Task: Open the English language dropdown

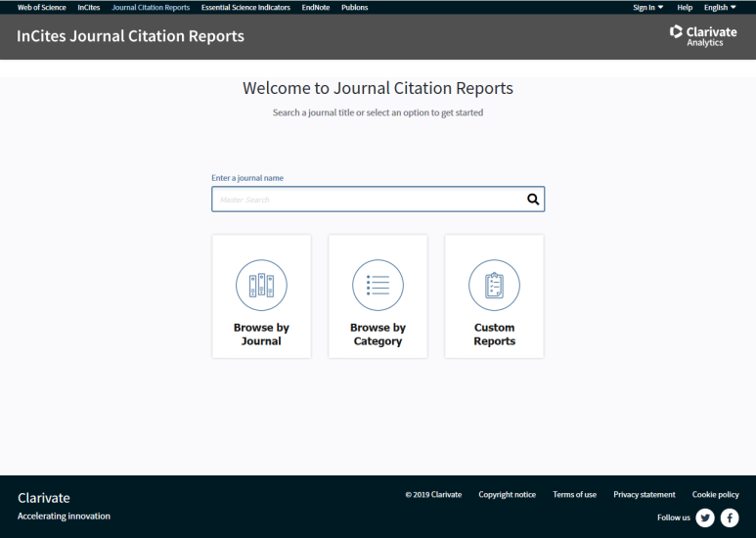Action: click(x=720, y=7)
